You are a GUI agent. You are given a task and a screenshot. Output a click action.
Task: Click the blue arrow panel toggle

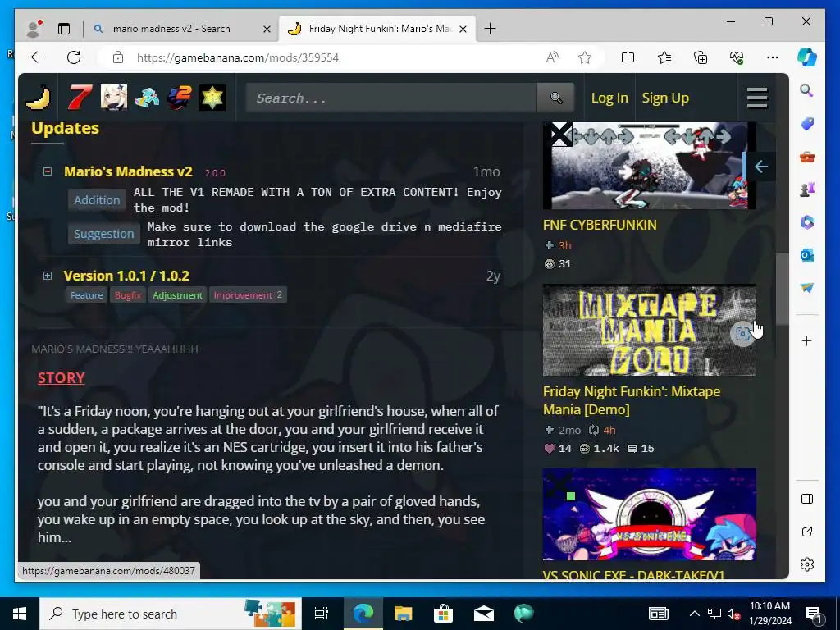pos(760,167)
